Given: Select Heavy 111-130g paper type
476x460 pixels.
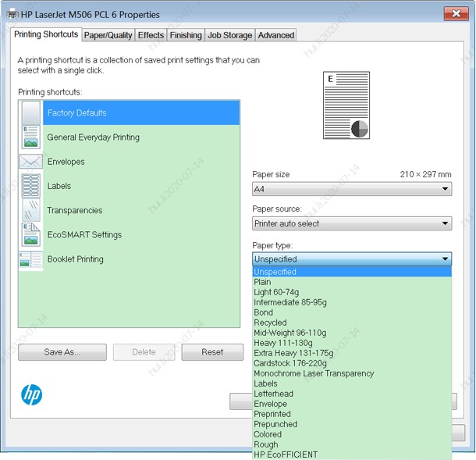Looking at the screenshot, I should pos(352,343).
